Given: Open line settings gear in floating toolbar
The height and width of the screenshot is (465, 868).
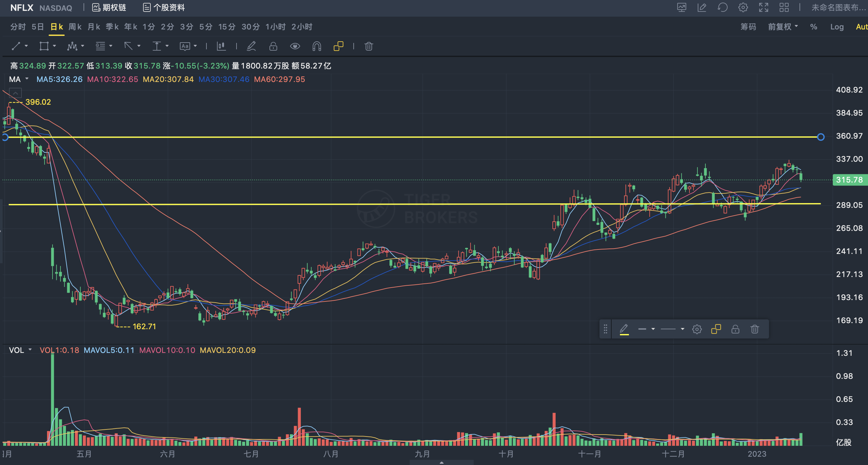Looking at the screenshot, I should [x=697, y=329].
